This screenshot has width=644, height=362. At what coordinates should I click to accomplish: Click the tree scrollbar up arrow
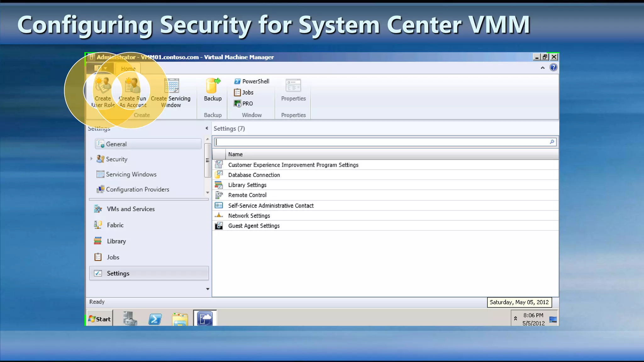207,139
